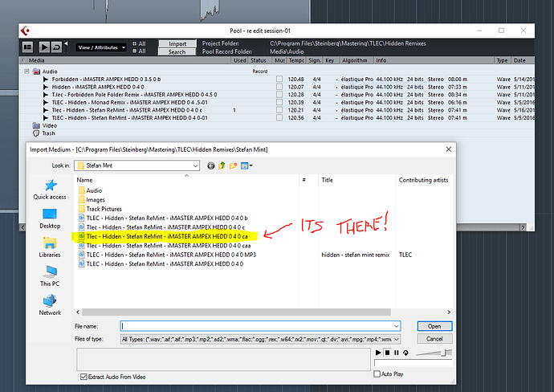Select the HEDD 0 4 0 MP3 file
This screenshot has height=392, width=554.
coord(168,255)
